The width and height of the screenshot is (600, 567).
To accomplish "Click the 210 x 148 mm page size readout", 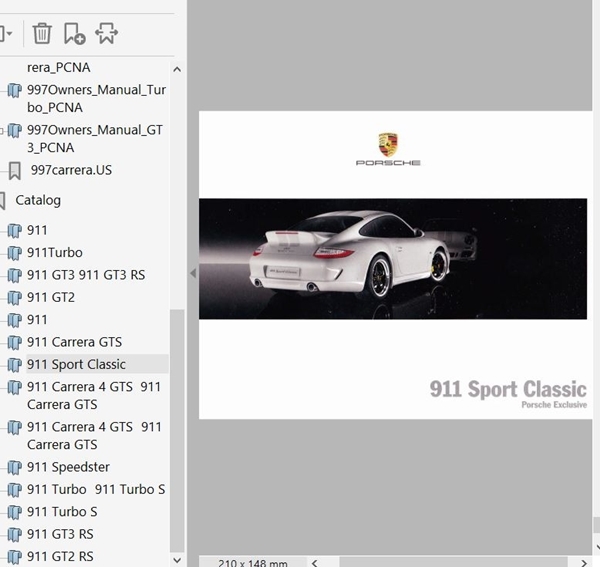I will tap(253, 563).
